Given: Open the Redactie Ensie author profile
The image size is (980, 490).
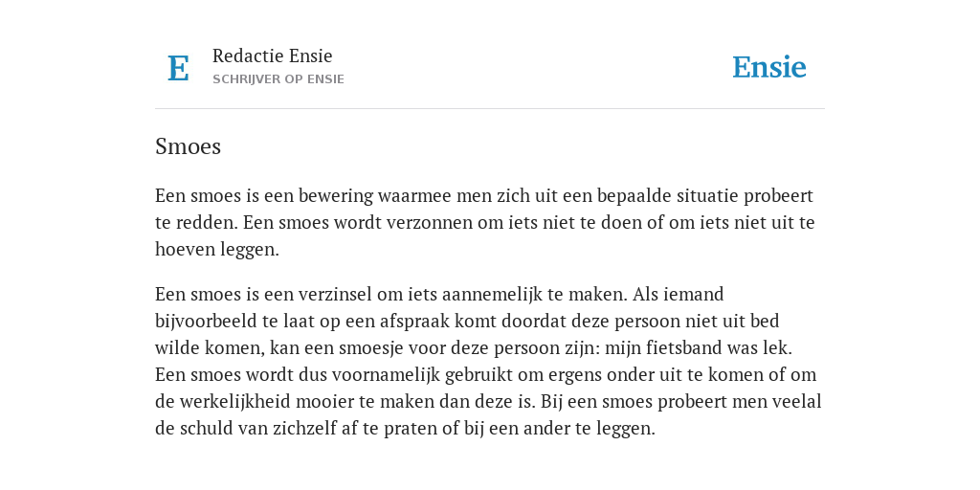Looking at the screenshot, I should click(x=273, y=56).
